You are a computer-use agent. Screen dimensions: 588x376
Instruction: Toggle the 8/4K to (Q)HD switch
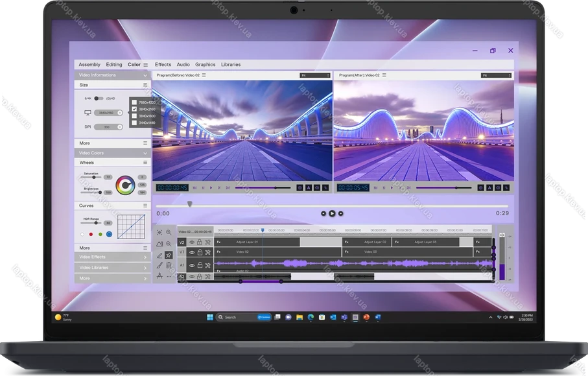point(98,99)
